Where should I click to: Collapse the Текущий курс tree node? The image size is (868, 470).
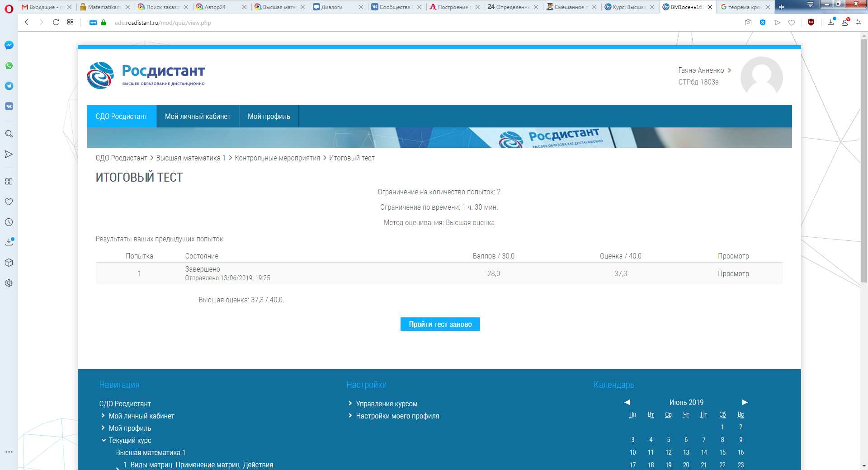click(104, 440)
